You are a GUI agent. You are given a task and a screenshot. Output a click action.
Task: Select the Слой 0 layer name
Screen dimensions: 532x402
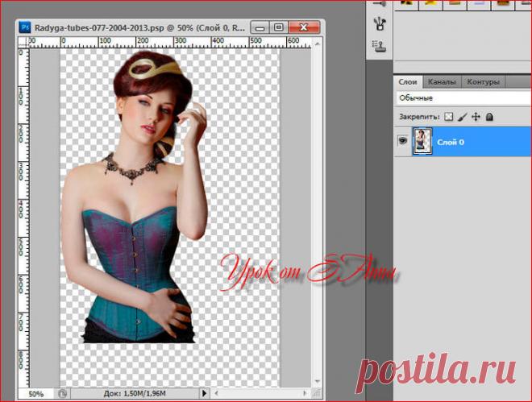pyautogui.click(x=450, y=143)
